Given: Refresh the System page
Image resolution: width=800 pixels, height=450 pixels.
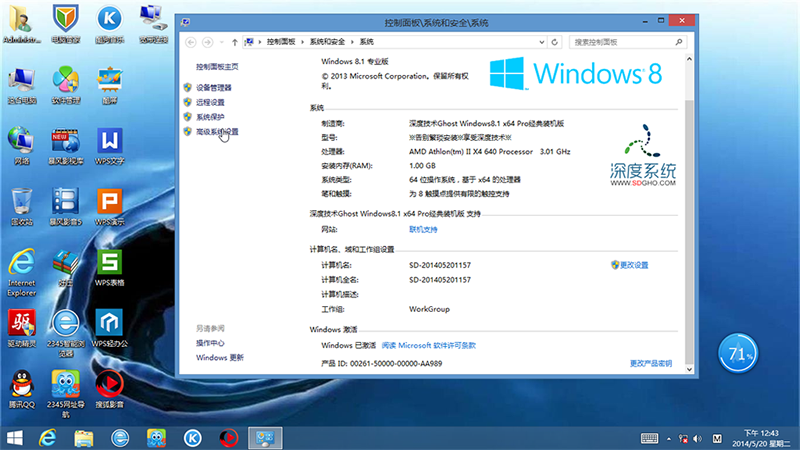Looking at the screenshot, I should (555, 42).
